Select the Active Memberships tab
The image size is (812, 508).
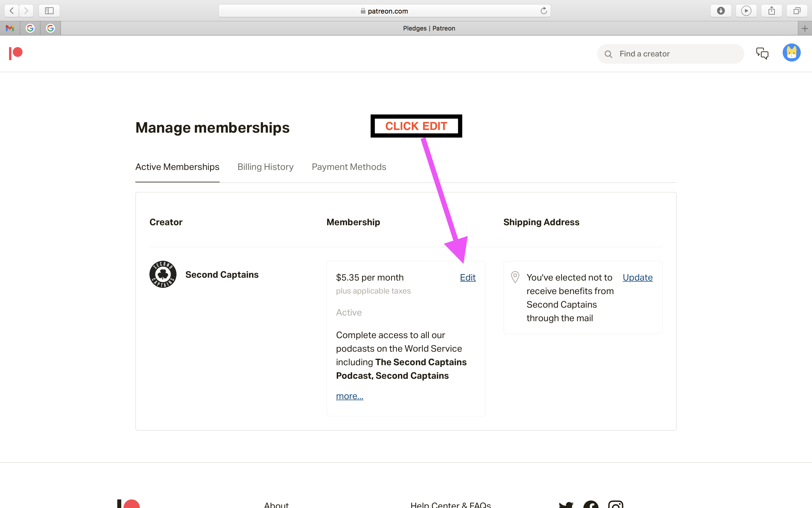[177, 167]
